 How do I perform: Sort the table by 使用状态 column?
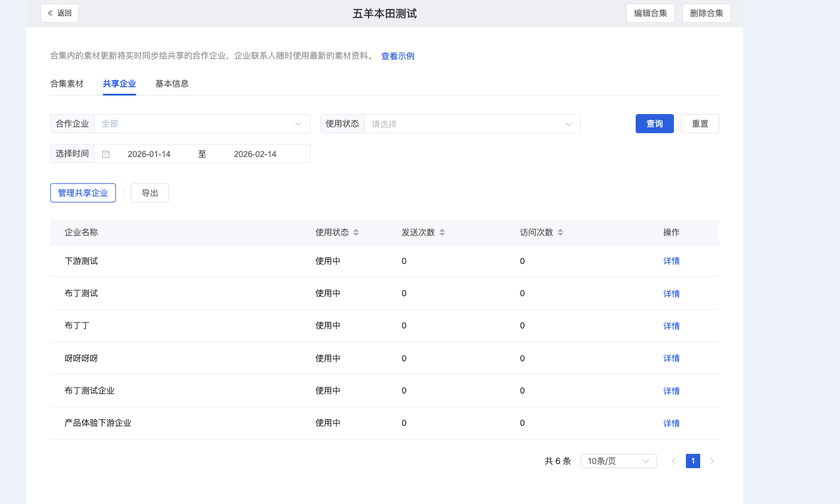[356, 232]
